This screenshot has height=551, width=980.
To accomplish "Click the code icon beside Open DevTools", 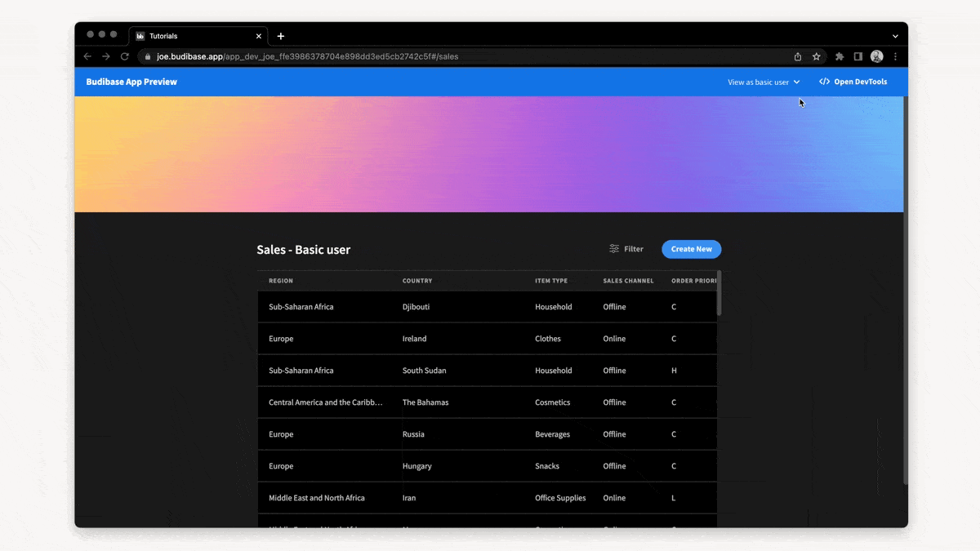I will pyautogui.click(x=824, y=82).
